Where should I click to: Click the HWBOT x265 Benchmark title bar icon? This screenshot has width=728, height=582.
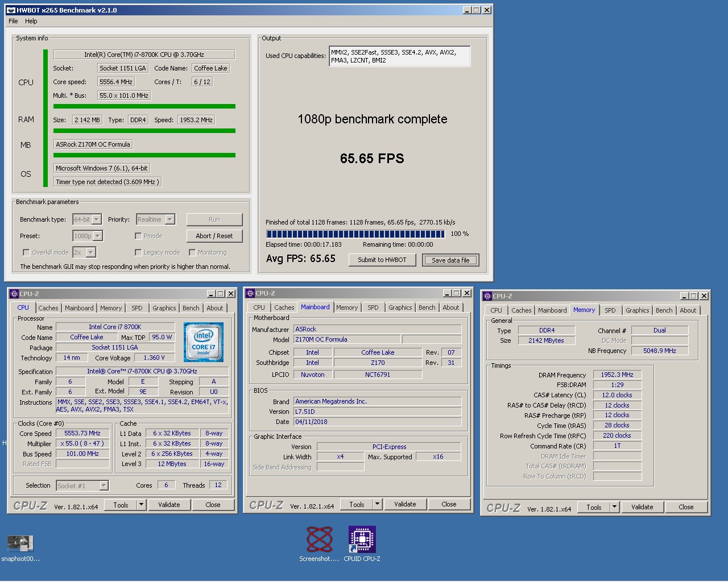point(11,10)
